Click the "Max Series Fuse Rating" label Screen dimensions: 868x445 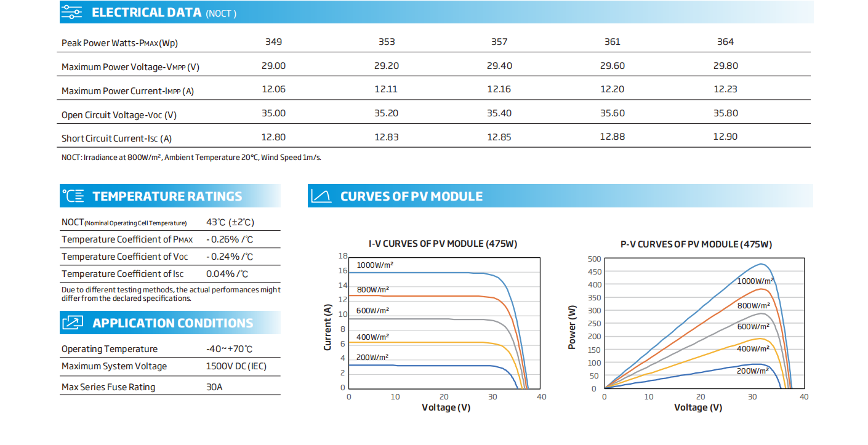click(x=108, y=387)
